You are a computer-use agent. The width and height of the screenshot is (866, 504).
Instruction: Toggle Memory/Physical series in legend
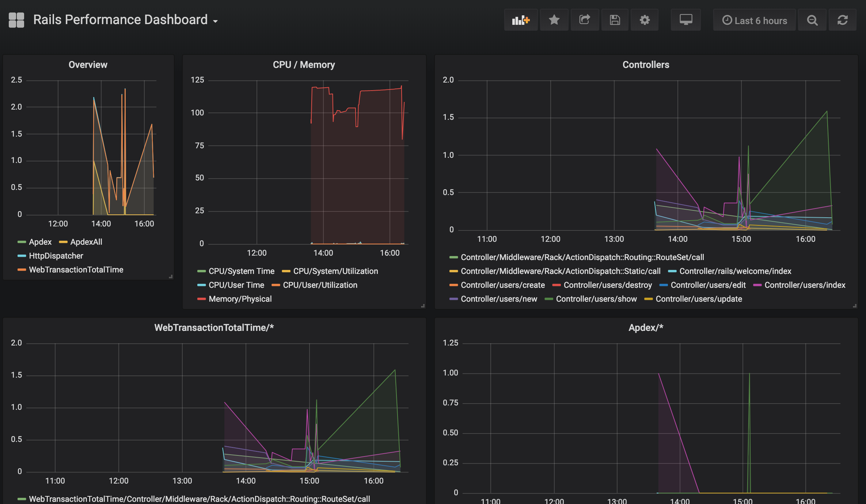tap(240, 299)
